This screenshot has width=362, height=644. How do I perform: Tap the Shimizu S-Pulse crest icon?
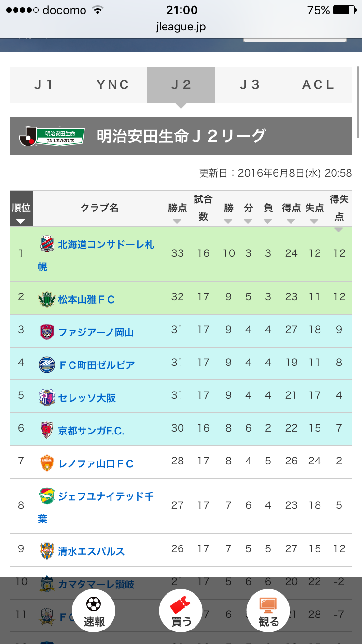point(47,551)
